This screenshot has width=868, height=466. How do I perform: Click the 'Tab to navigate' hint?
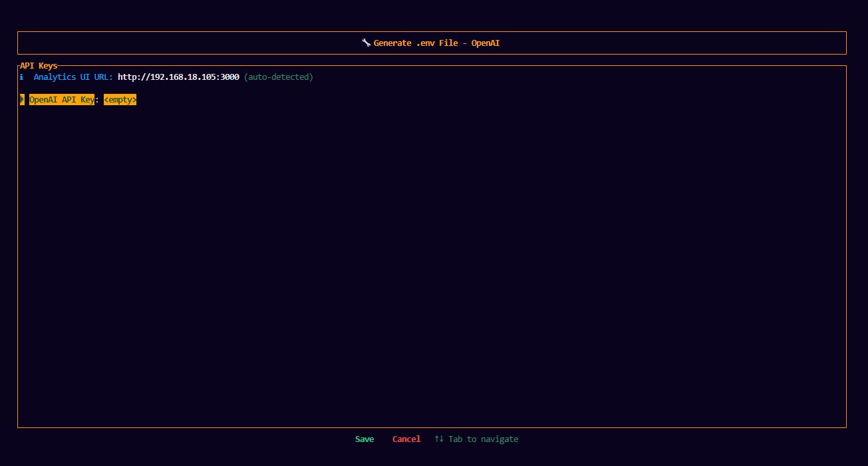[x=484, y=439]
